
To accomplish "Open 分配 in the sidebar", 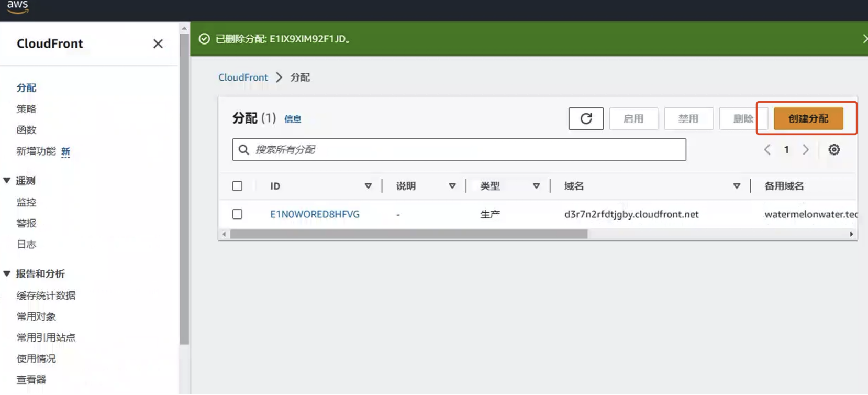I will [26, 88].
